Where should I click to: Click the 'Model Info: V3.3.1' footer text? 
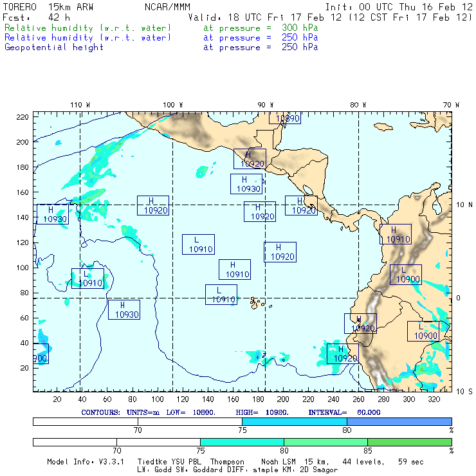point(86,462)
